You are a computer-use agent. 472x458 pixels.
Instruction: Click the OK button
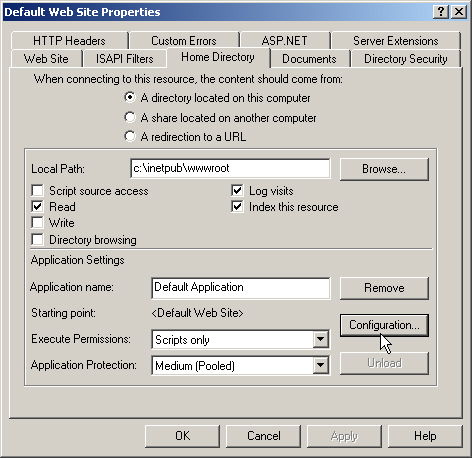tap(182, 436)
